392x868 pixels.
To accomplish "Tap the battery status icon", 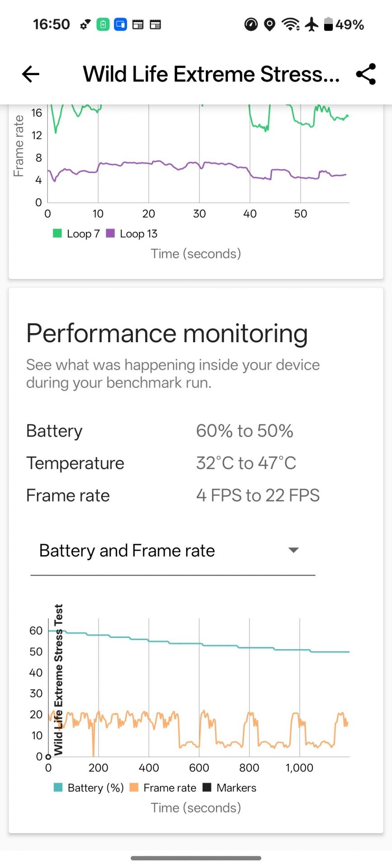I will point(329,24).
